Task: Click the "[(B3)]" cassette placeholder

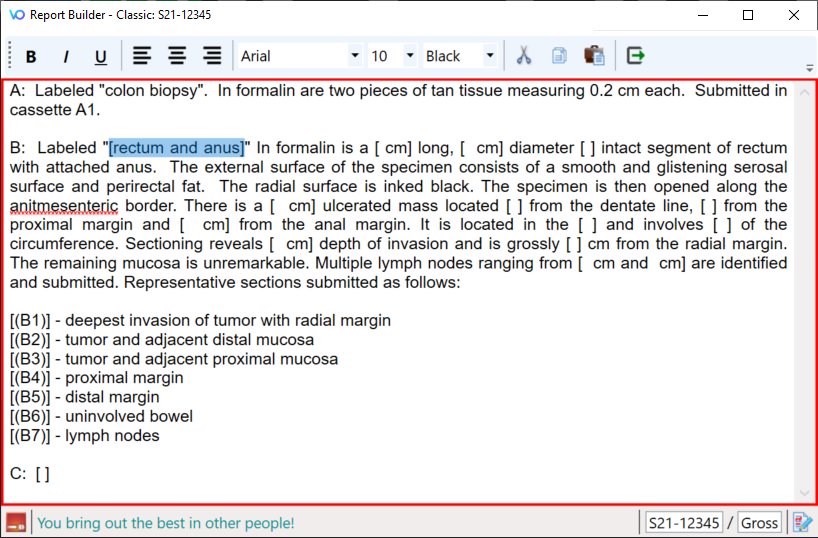Action: pos(30,359)
